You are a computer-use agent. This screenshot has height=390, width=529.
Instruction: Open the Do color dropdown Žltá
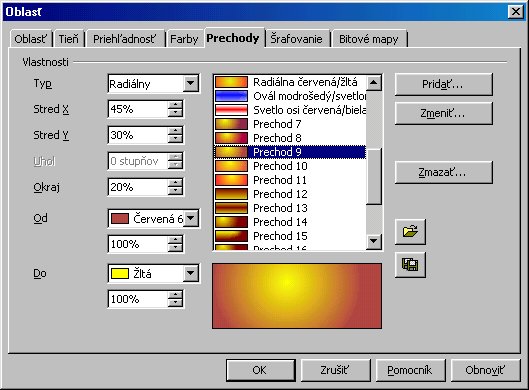(191, 273)
